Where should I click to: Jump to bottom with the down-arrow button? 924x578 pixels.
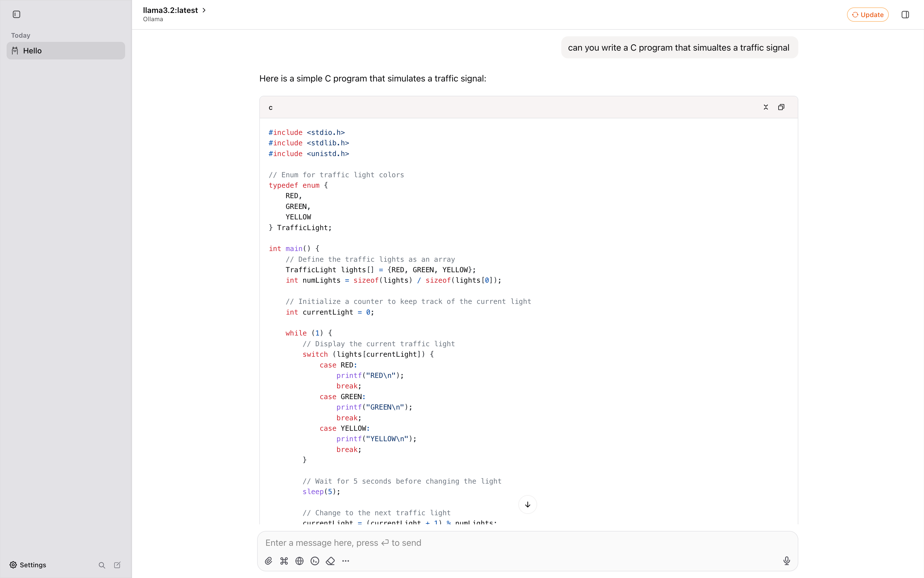pyautogui.click(x=528, y=505)
